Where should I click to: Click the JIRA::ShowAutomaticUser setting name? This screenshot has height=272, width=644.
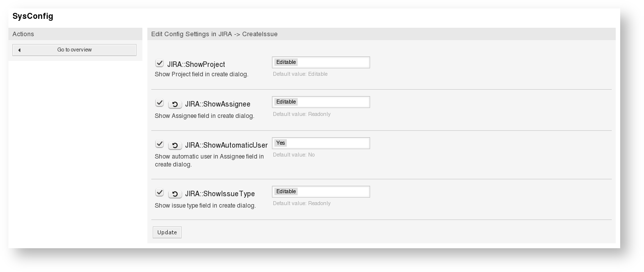click(x=226, y=145)
